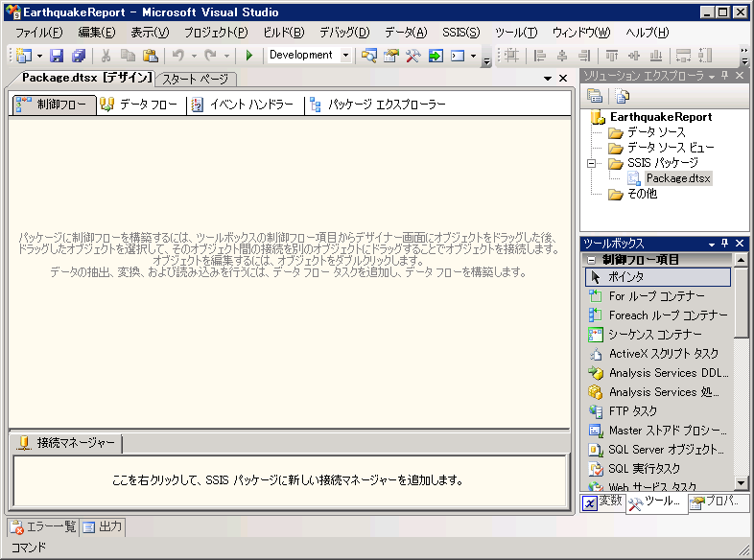Click the Toolbox scrollbar down arrow
This screenshot has width=754, height=560.
click(x=741, y=482)
